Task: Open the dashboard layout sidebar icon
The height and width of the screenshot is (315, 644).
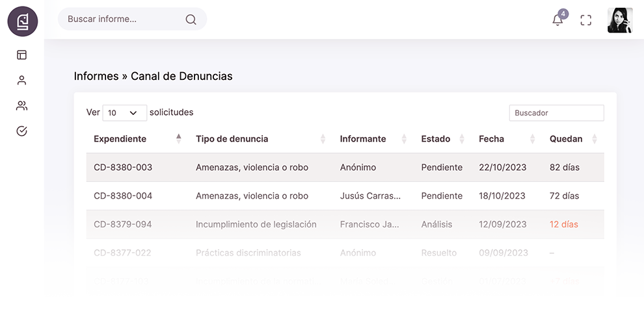Action: 22,55
